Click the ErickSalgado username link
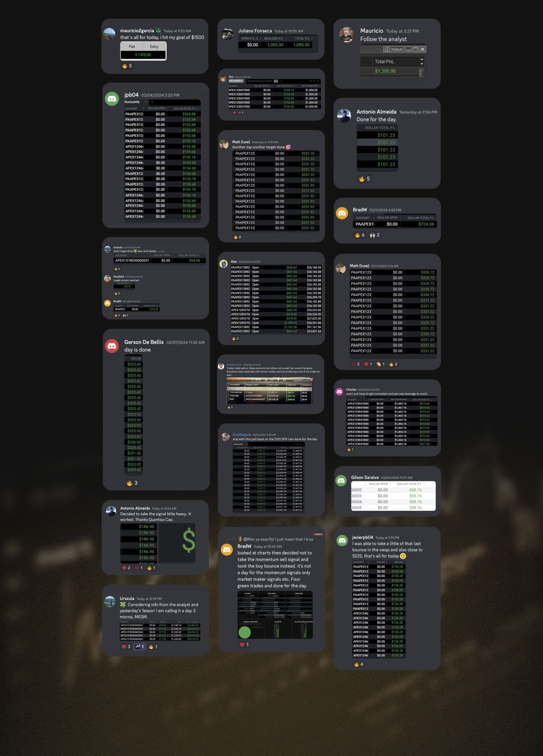Viewport: 543px width, 756px height. click(x=242, y=435)
